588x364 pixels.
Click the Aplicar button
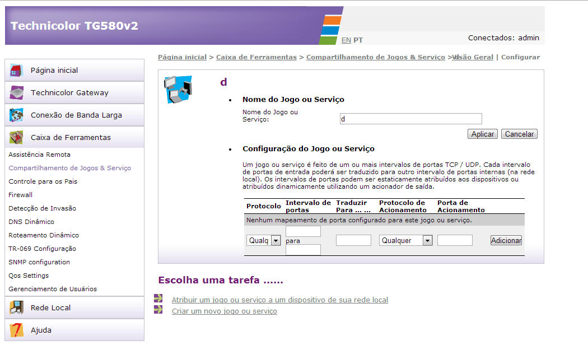point(483,134)
